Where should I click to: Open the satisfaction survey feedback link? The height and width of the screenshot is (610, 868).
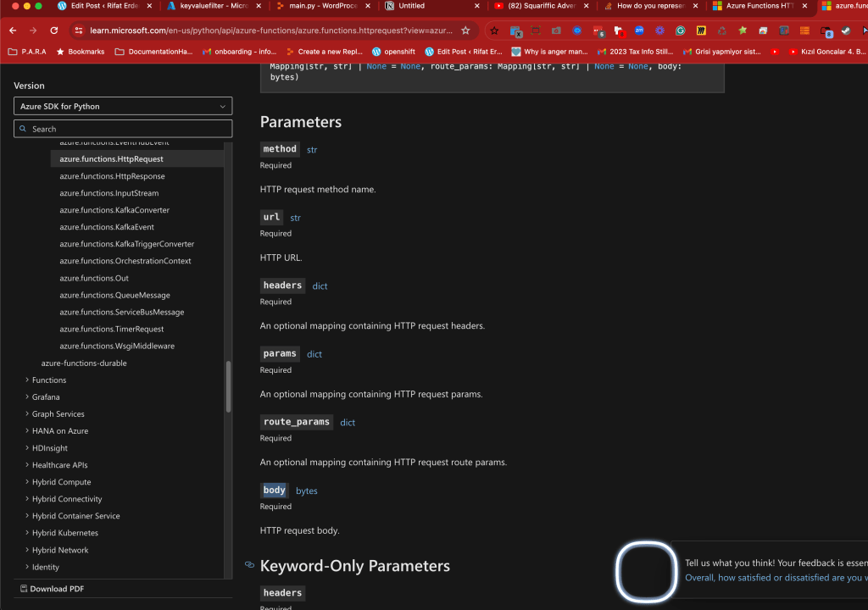[x=776, y=577]
